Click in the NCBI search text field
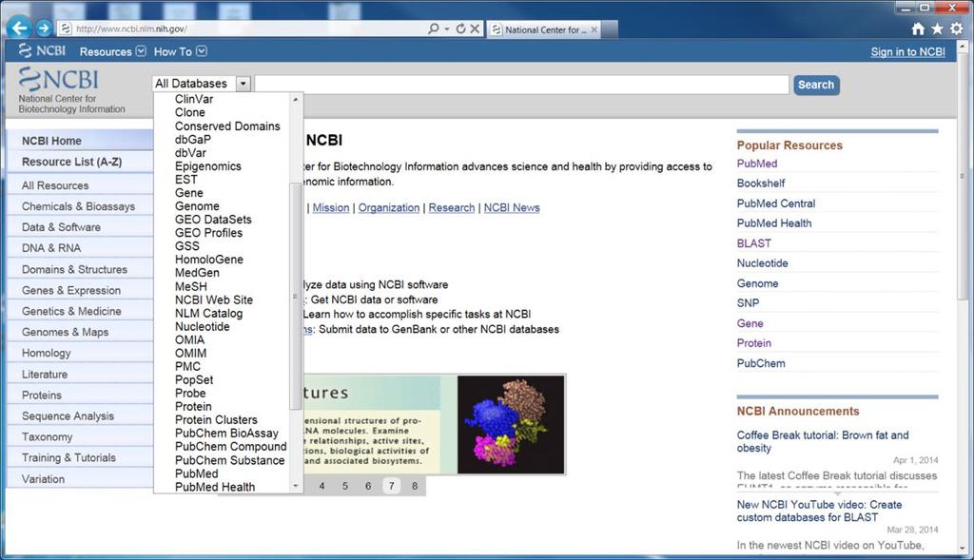 522,85
